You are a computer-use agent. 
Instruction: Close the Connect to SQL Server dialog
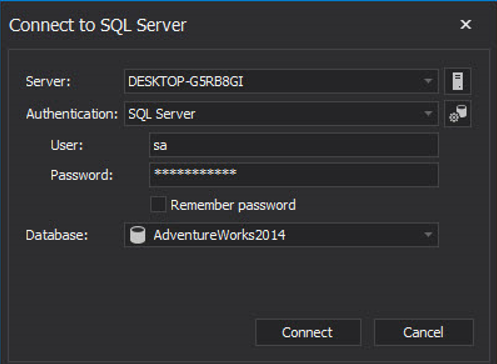[x=465, y=24]
